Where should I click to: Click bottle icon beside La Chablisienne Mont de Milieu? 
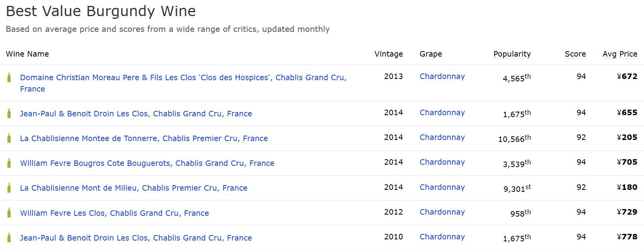click(9, 188)
